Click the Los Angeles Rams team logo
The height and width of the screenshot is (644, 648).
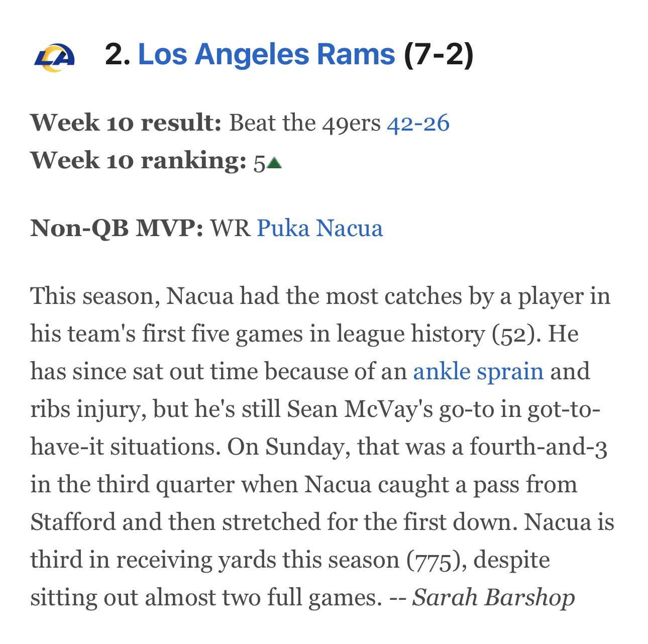54,57
